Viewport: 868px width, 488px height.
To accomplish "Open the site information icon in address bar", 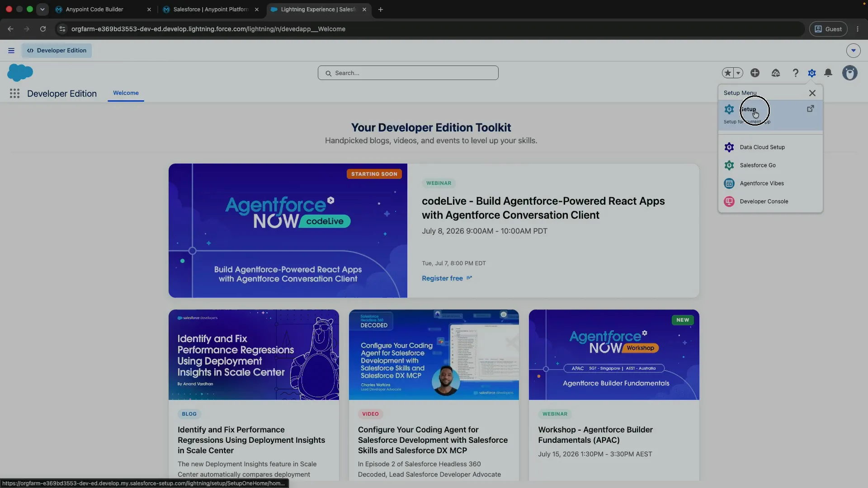I will tap(62, 29).
